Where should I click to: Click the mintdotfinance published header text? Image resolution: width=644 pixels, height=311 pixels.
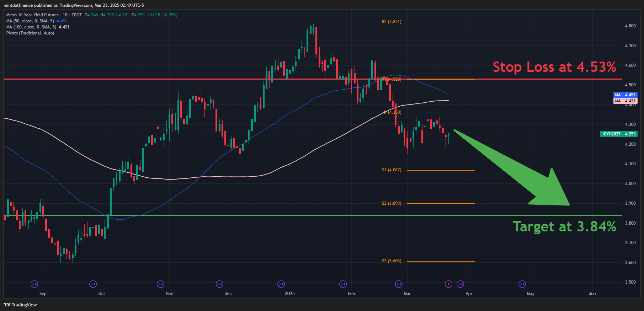tap(74, 5)
